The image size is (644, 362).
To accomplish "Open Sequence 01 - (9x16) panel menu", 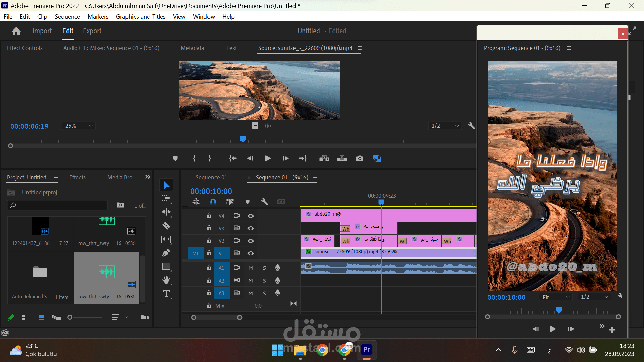I will click(315, 177).
